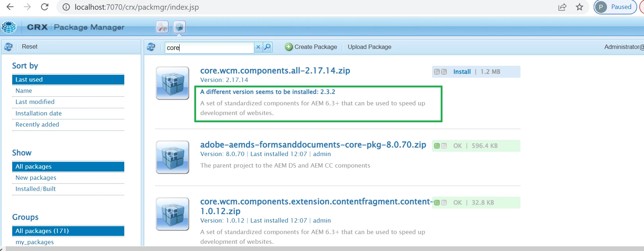
Task: Click Create Package label
Action: point(316,47)
